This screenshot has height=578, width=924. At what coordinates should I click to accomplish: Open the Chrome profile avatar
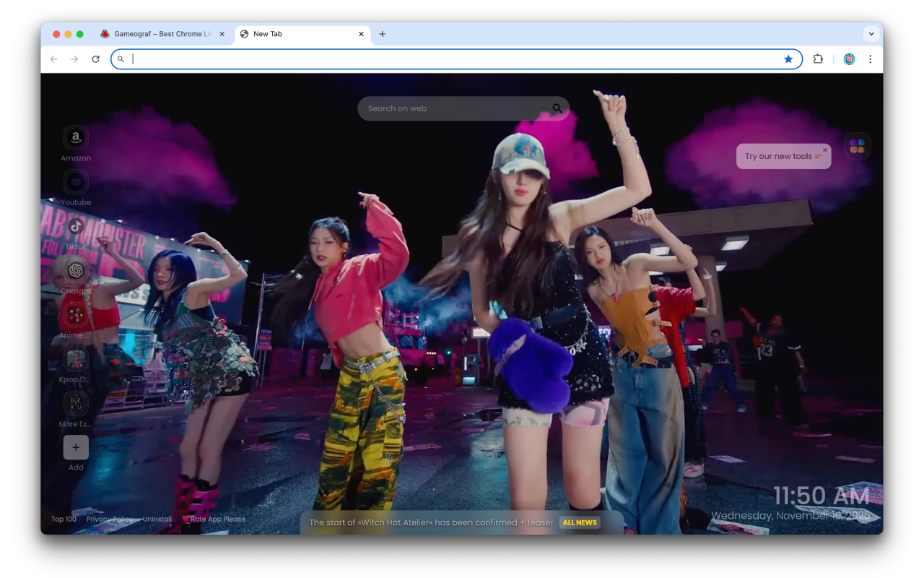[849, 59]
